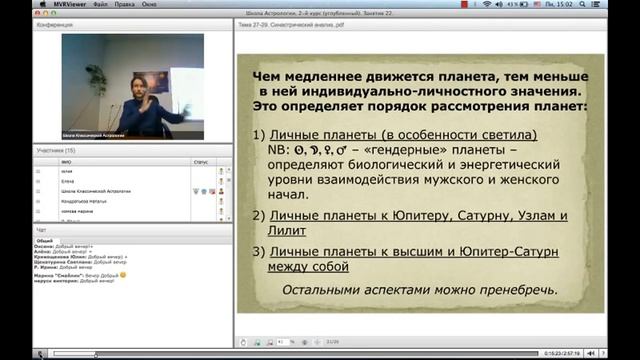This screenshot has width=640, height=360.
Task: Click participant avatar icon in Елена row
Action: [x=221, y=181]
